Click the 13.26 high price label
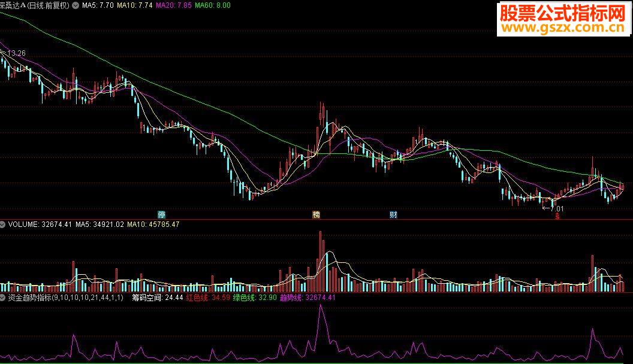The image size is (633, 364). (16, 53)
